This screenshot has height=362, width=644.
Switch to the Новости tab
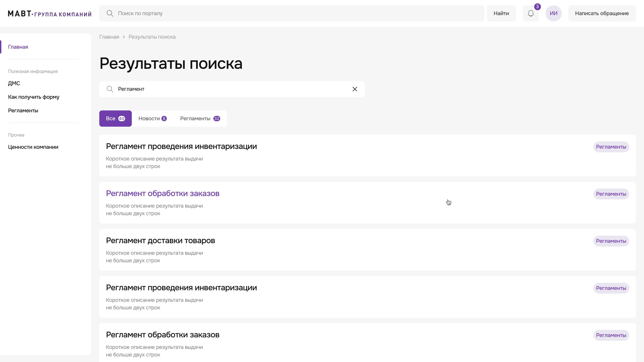tap(152, 119)
